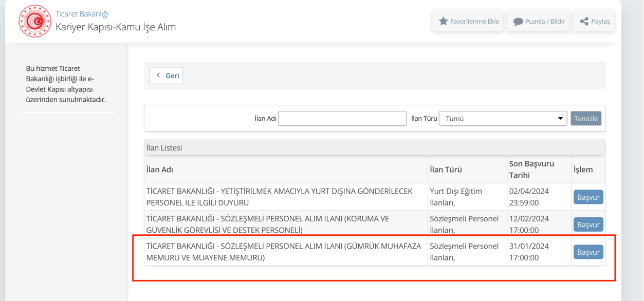Go back with the Geri button
The height and width of the screenshot is (301, 644).
(166, 76)
